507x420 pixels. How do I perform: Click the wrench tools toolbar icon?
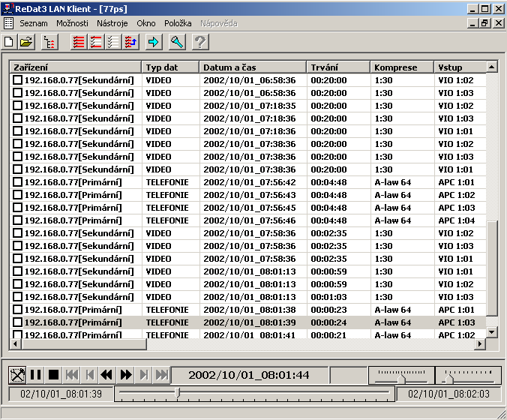pos(177,42)
